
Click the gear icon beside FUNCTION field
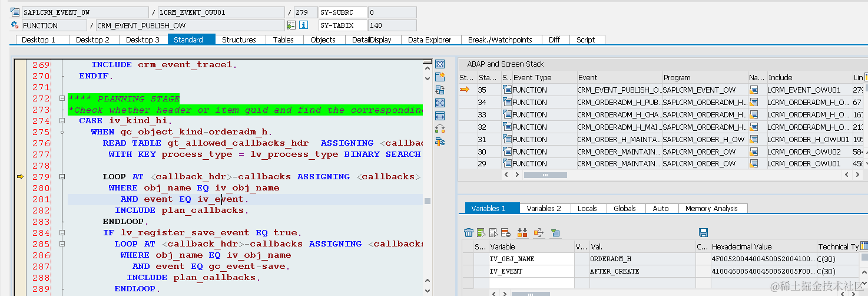[x=15, y=25]
